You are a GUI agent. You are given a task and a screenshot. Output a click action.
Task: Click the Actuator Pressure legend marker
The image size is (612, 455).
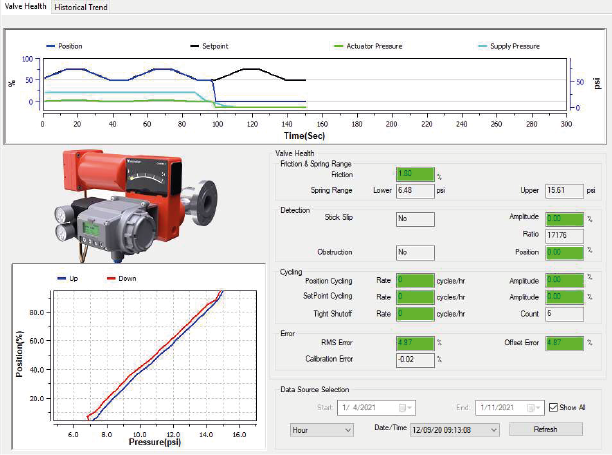pyautogui.click(x=338, y=45)
